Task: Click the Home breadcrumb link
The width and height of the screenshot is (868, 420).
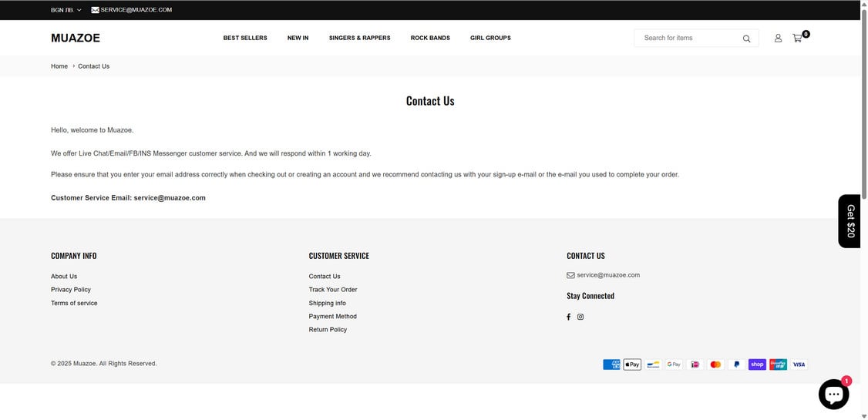Action: [59, 66]
